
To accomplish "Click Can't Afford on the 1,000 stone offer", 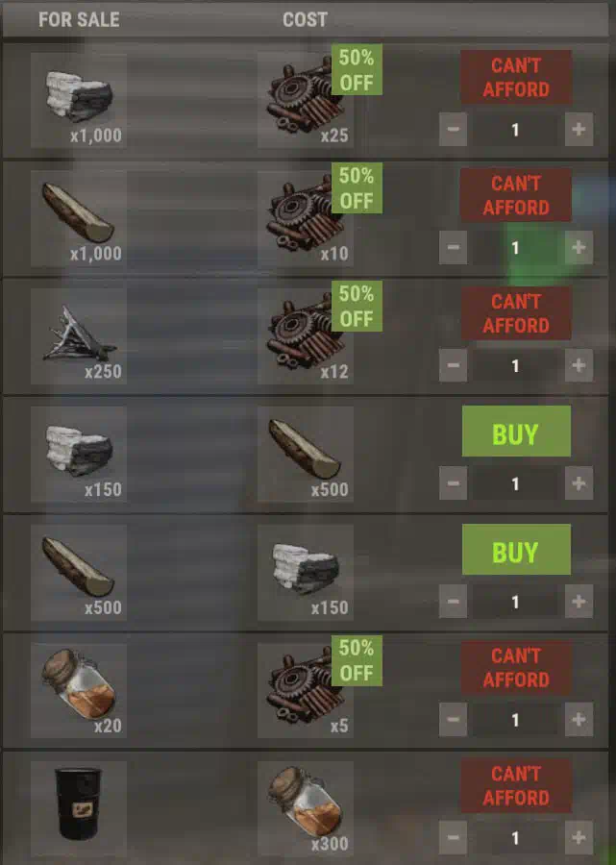I will tap(516, 77).
